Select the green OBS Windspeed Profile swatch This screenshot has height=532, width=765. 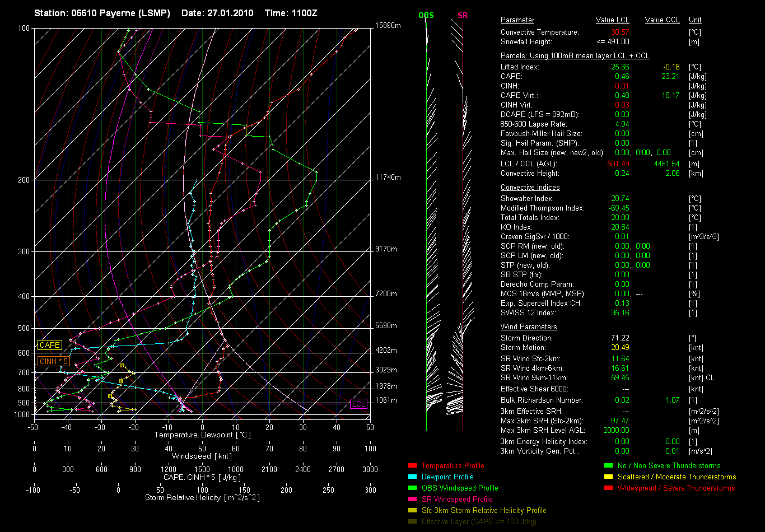413,488
